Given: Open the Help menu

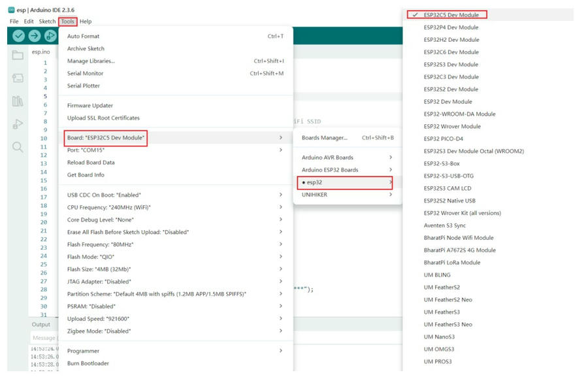Looking at the screenshot, I should (86, 22).
